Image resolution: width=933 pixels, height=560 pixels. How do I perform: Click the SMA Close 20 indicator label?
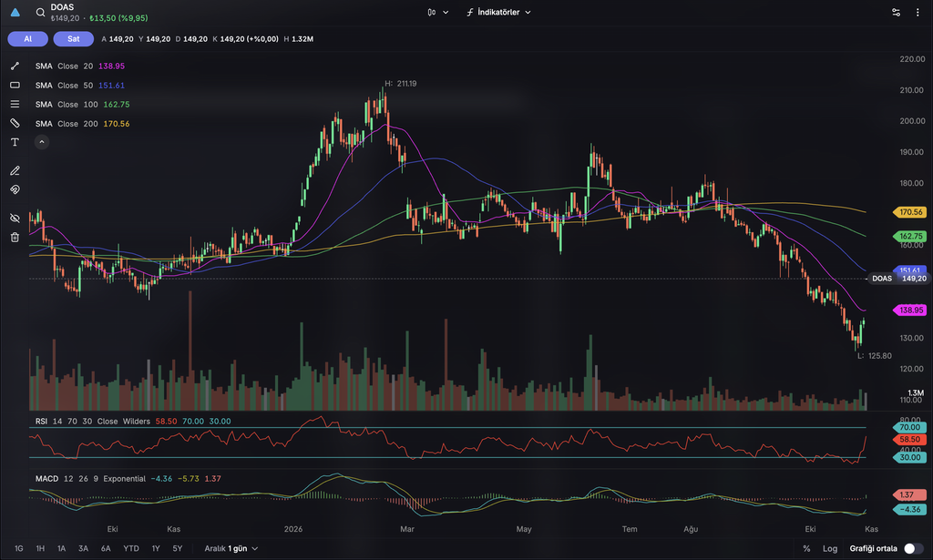(x=80, y=66)
